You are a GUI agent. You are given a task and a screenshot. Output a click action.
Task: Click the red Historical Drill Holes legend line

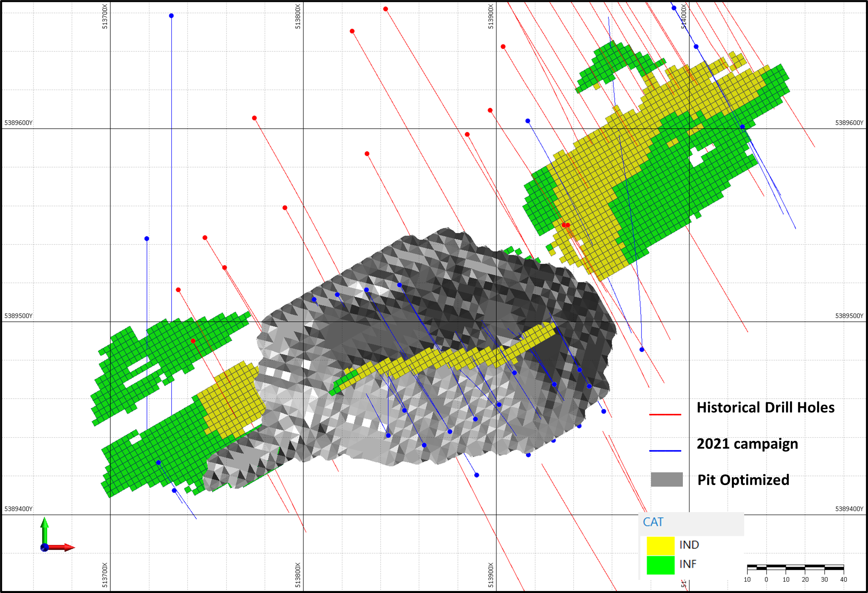point(665,415)
